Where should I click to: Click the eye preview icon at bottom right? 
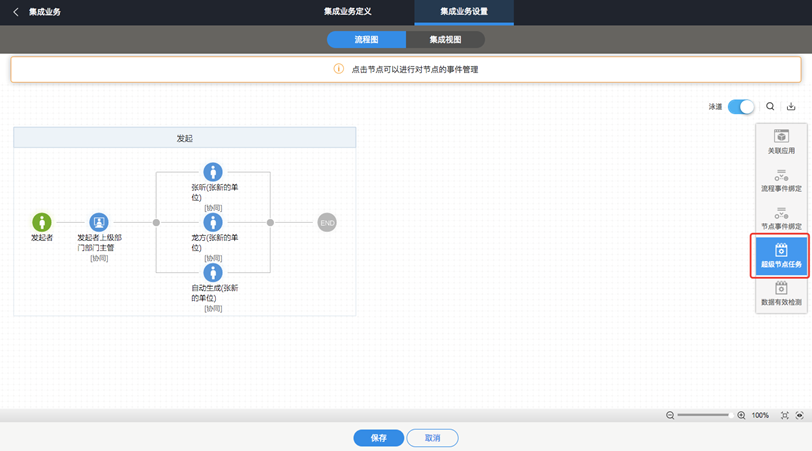[800, 415]
